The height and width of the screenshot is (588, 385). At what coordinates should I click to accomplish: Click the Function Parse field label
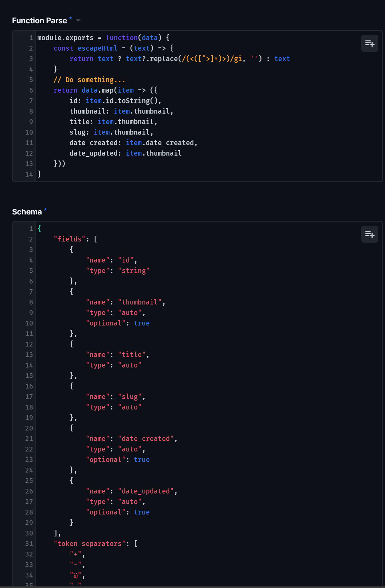click(x=39, y=21)
